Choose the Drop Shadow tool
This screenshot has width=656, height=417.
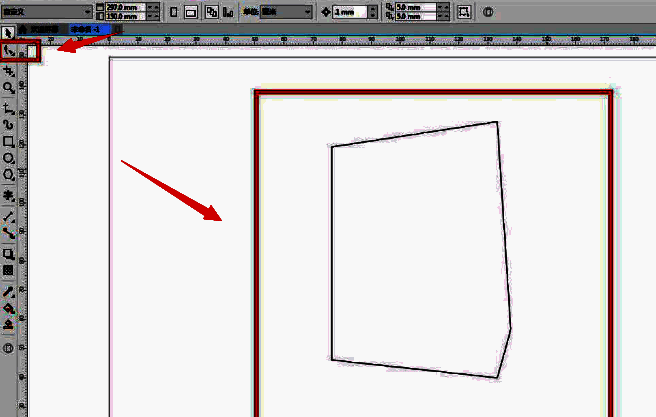tap(9, 254)
